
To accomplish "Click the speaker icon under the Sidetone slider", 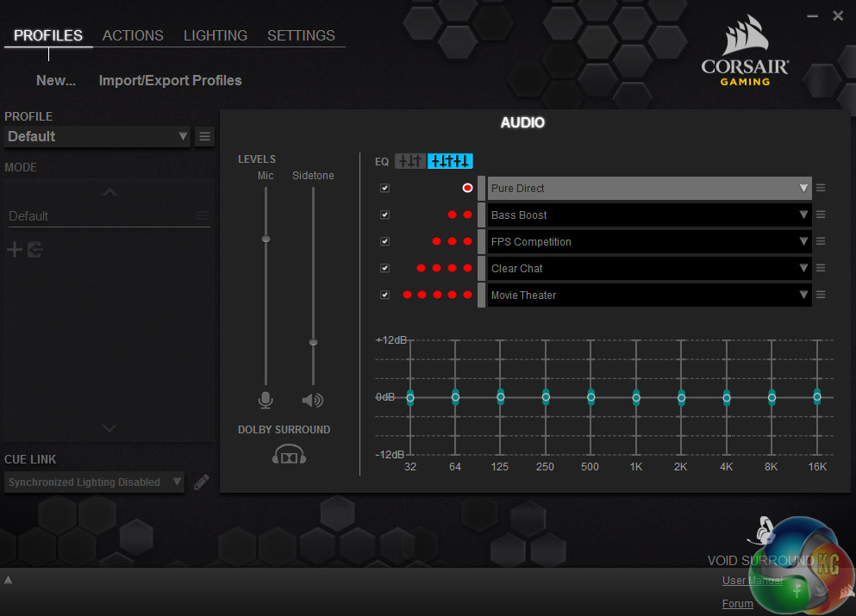I will point(312,400).
